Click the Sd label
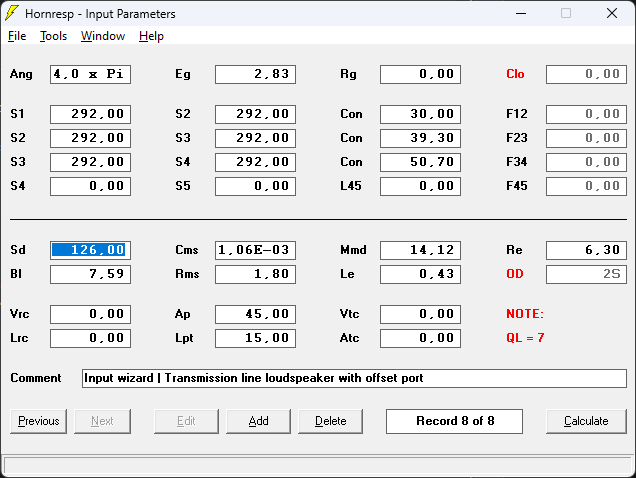This screenshot has width=636, height=478. point(18,250)
